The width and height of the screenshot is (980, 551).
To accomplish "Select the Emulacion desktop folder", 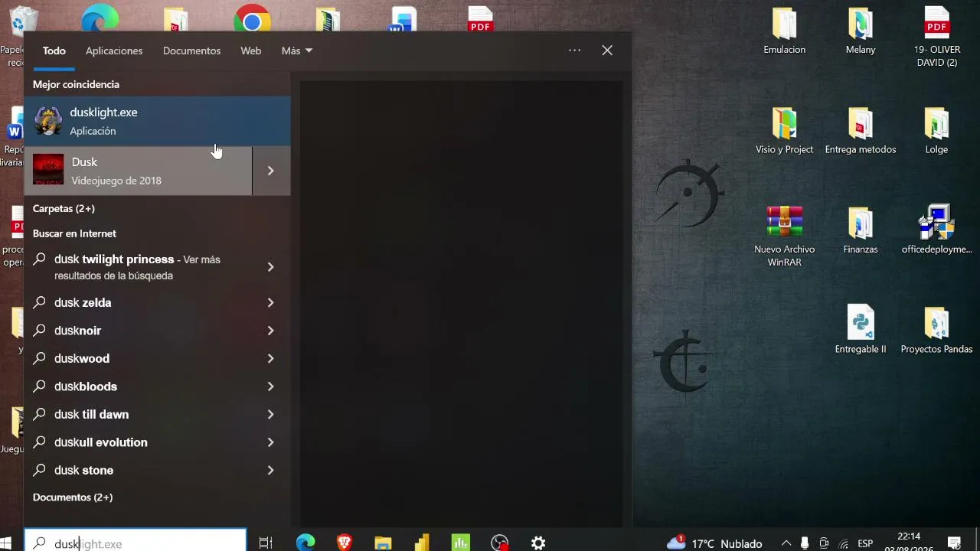I will tap(785, 31).
